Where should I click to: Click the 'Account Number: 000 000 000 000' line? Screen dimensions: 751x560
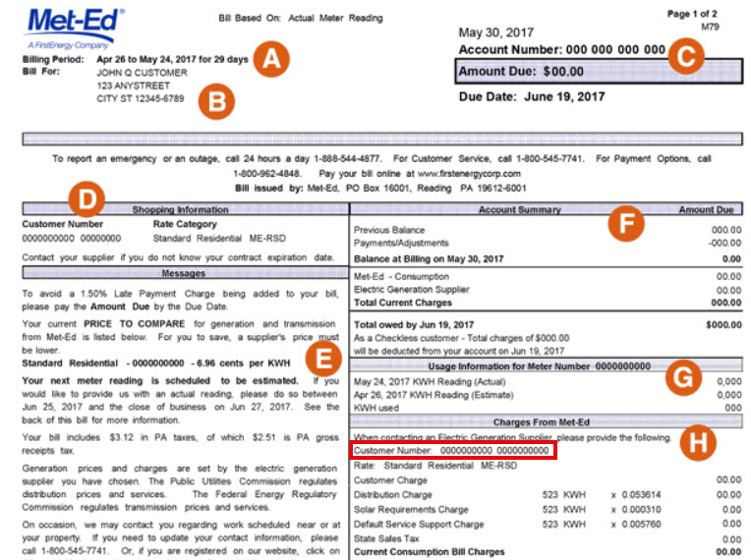(x=562, y=50)
